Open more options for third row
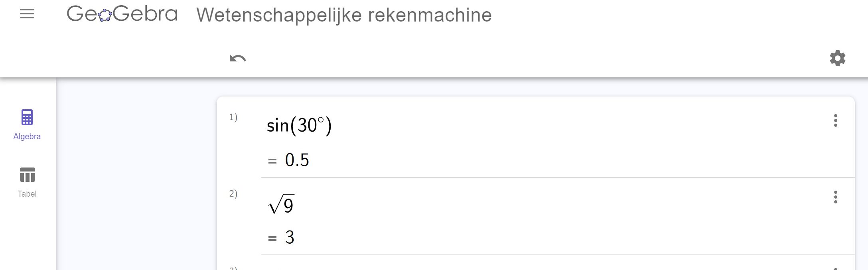 pos(835,268)
